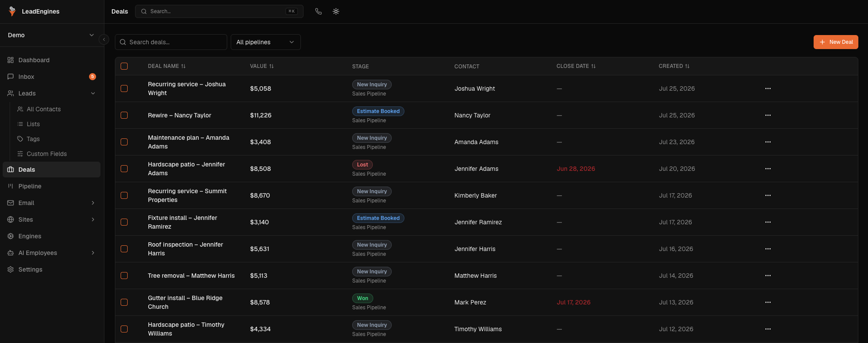Open row actions for Tree removal deal

[768, 276]
